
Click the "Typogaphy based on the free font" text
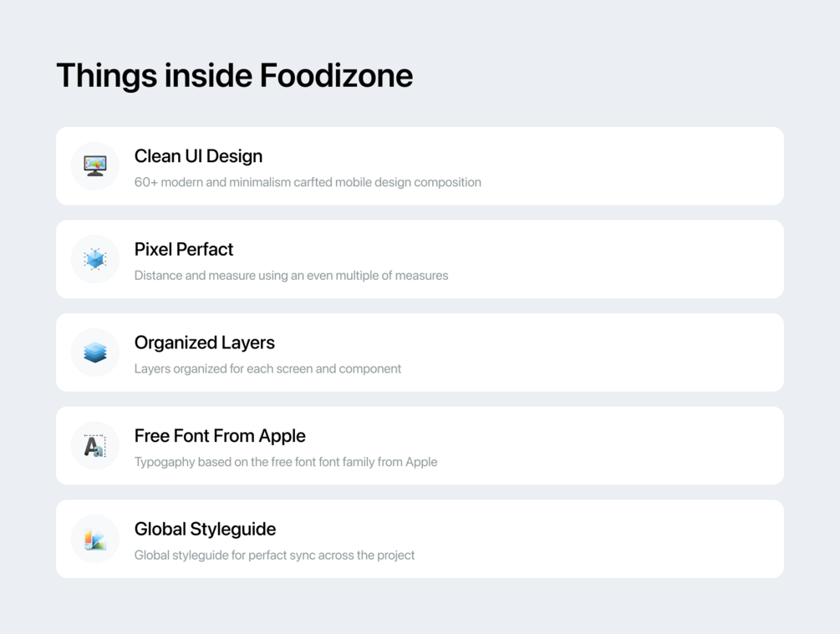click(x=286, y=462)
